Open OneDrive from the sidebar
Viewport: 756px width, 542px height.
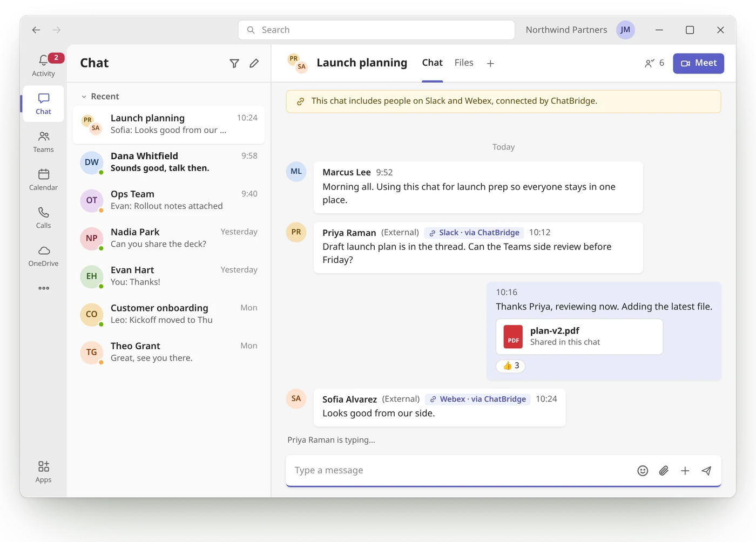coord(43,256)
